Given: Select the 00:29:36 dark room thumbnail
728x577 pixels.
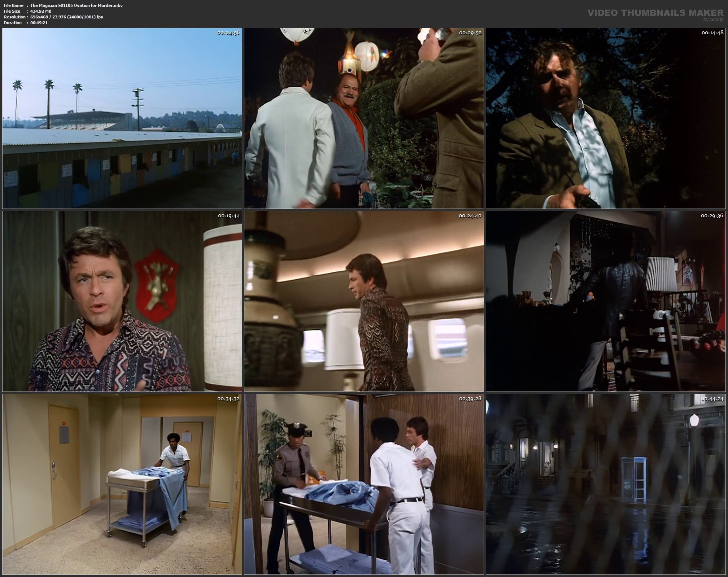Looking at the screenshot, I should (x=606, y=301).
